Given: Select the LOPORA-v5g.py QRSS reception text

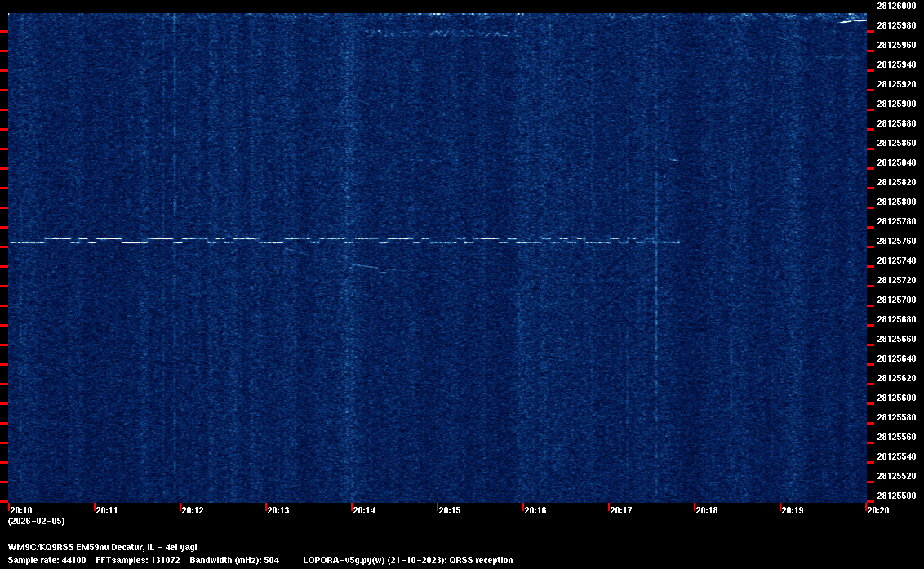Looking at the screenshot, I should [x=407, y=560].
